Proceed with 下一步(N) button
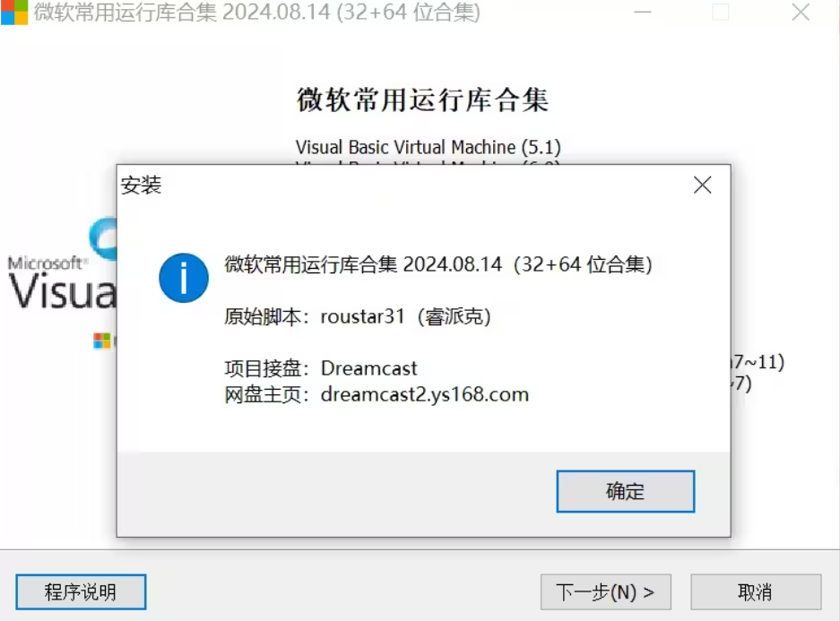Image resolution: width=840 pixels, height=621 pixels. coord(606,592)
